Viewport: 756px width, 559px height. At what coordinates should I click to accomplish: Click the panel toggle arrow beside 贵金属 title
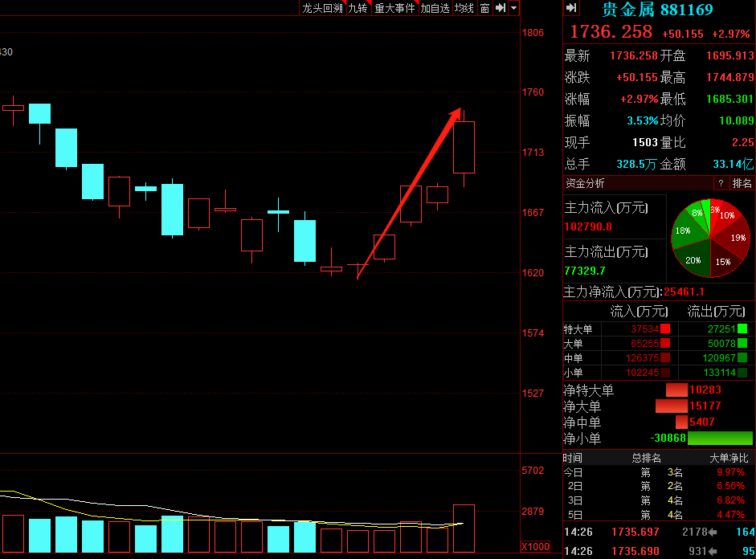[571, 8]
